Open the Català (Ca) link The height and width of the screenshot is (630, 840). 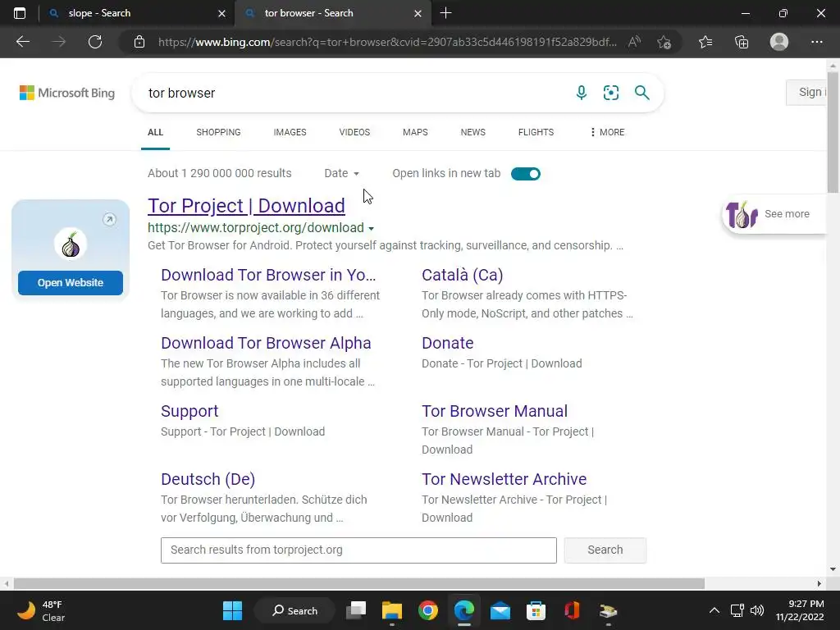pos(463,275)
